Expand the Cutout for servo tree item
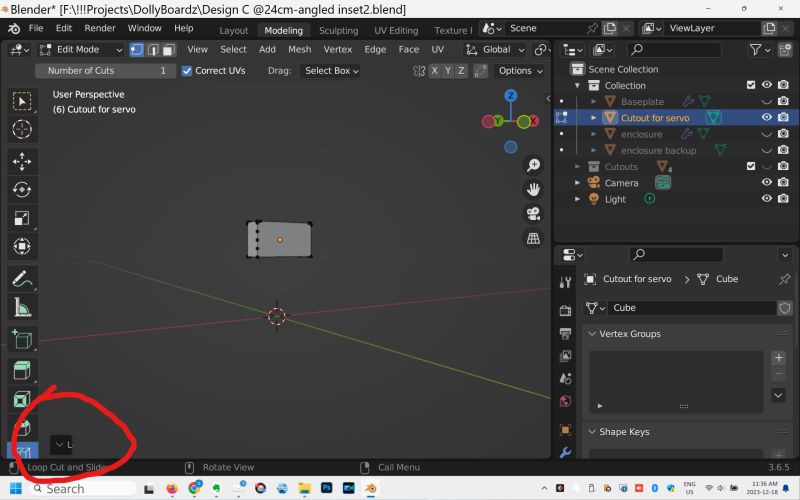 click(x=593, y=118)
